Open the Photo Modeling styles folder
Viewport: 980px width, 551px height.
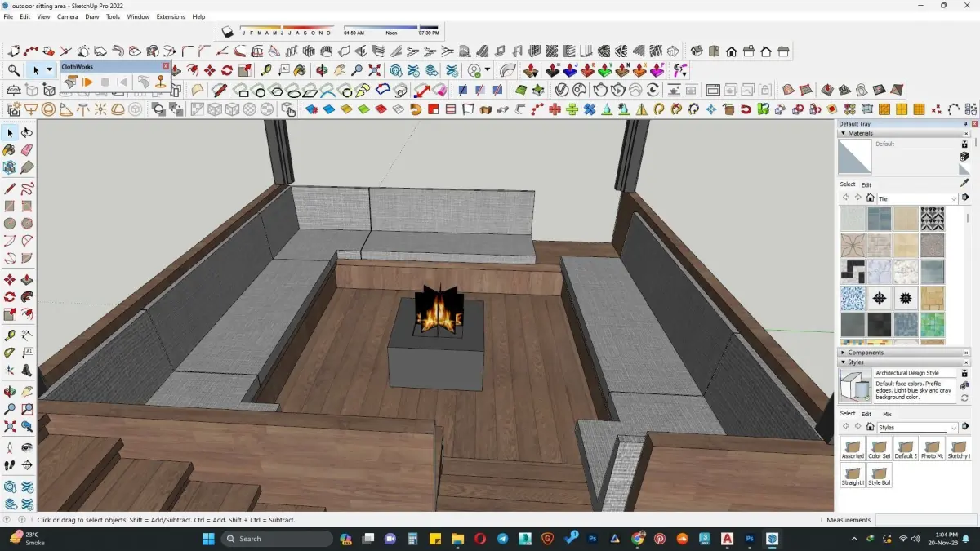click(932, 449)
